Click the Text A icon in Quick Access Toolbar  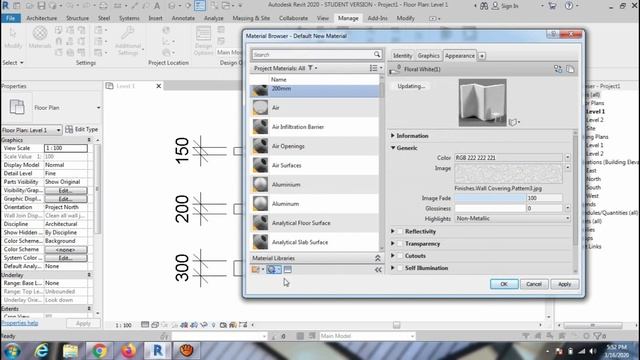point(157,6)
